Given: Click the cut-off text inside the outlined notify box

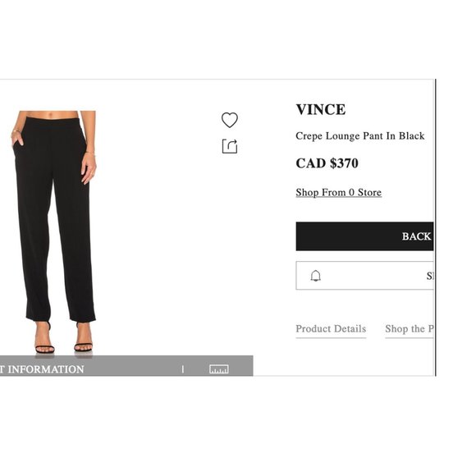Looking at the screenshot, I should [x=430, y=276].
